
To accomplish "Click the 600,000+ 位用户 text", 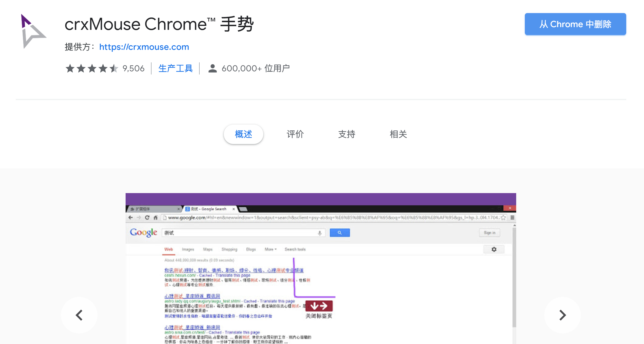I will click(255, 68).
